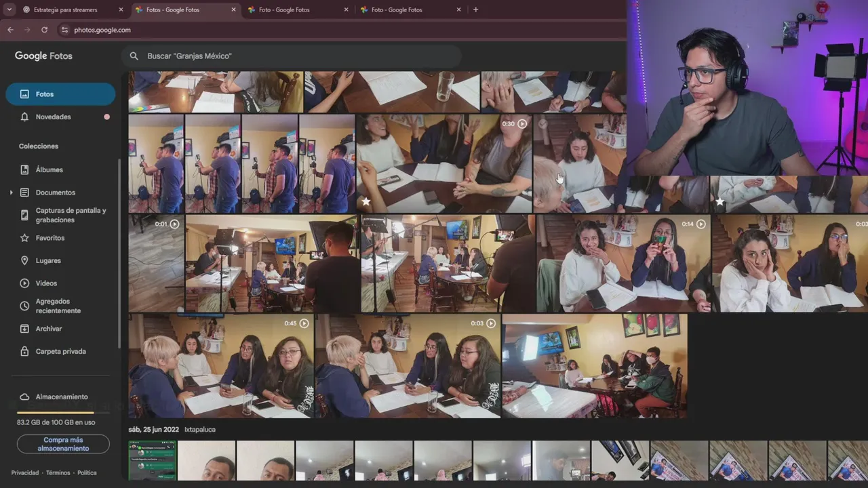Tick the select circle on the hovered photo
This screenshot has height=488, width=868.
pyautogui.click(x=542, y=124)
